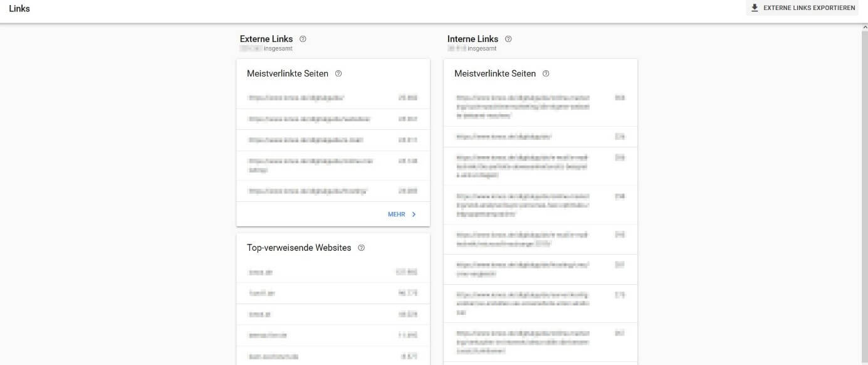
Task: Click the chevron arrow next to MEHR
Action: pos(414,214)
